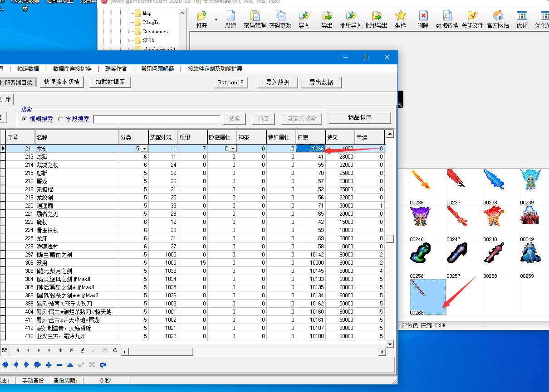Image resolution: width=549 pixels, height=392 pixels.
Task: Open the Official Website (官方网站) icon
Action: point(498,20)
